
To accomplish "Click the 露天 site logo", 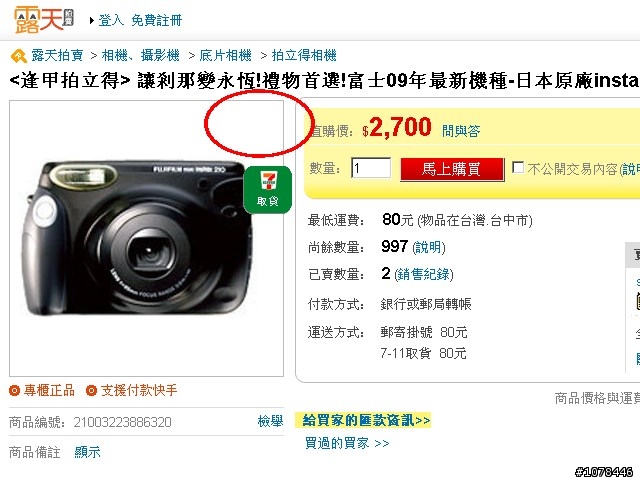I will 44,20.
